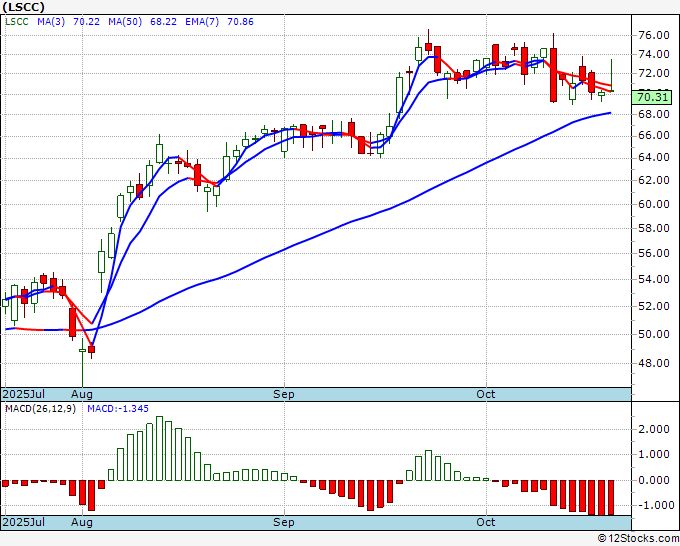
Task: Click the (LSCC) chart title
Action: (x=23, y=7)
